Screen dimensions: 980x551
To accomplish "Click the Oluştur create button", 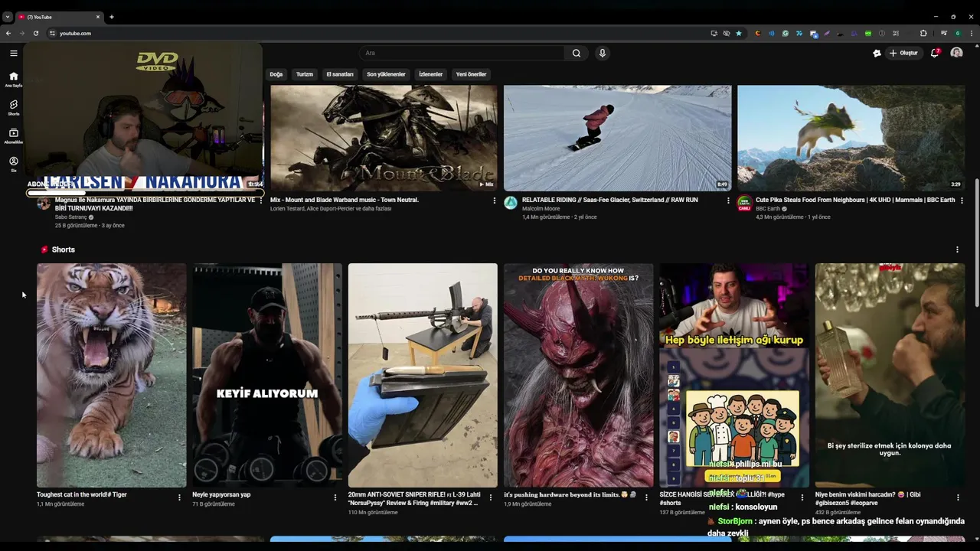I will click(x=903, y=53).
